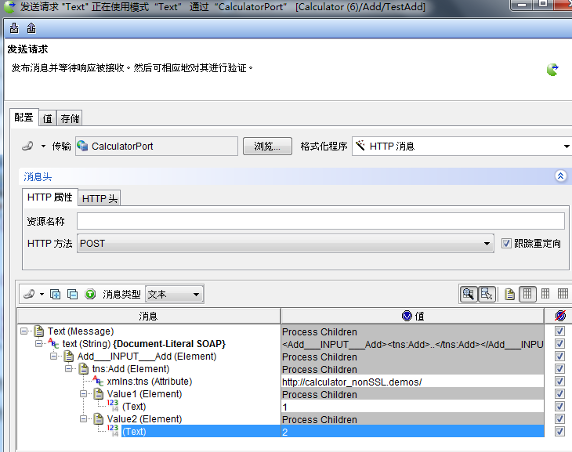Toggle the checkbox in Value1 (Element) row
Screen dimensions: 572x452
[x=560, y=394]
